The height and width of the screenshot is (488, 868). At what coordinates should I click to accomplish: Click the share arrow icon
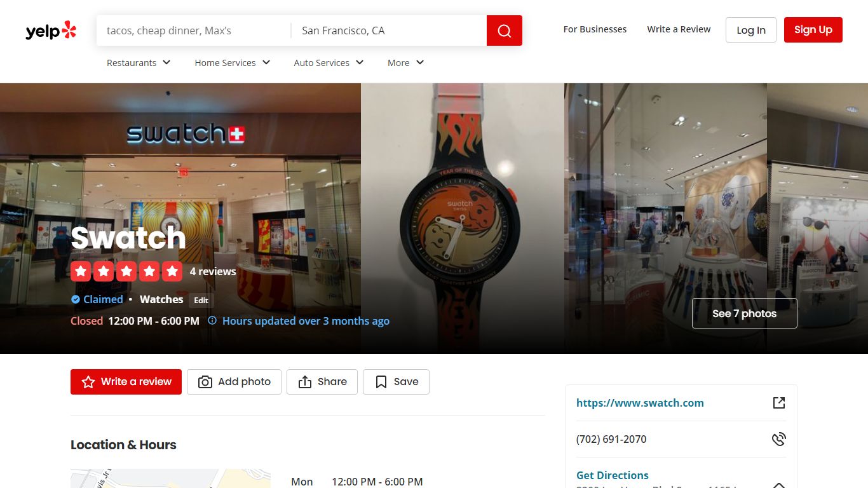pos(305,382)
